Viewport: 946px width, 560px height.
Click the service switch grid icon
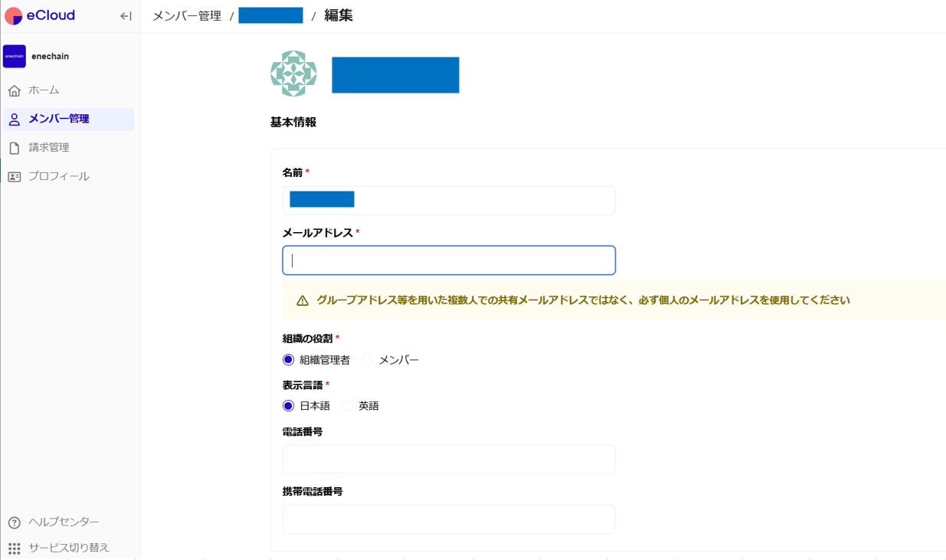pos(15,549)
